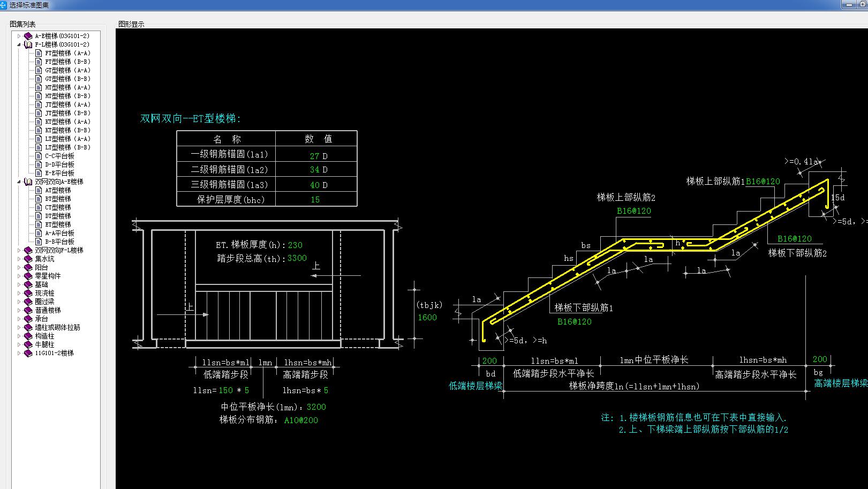Select A-A平台板 under 双网双向A-E楼梯

pos(59,233)
